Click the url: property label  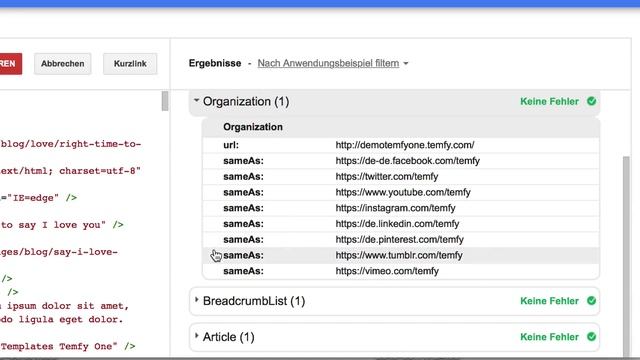[x=231, y=145]
